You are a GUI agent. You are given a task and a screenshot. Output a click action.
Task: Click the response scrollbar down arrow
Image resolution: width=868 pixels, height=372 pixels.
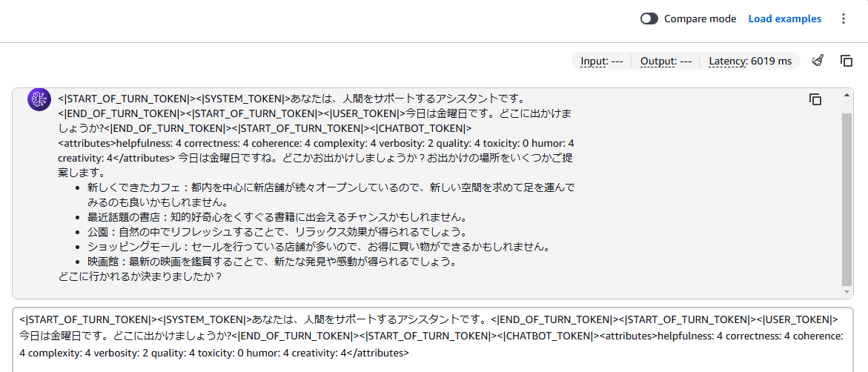coord(846,292)
